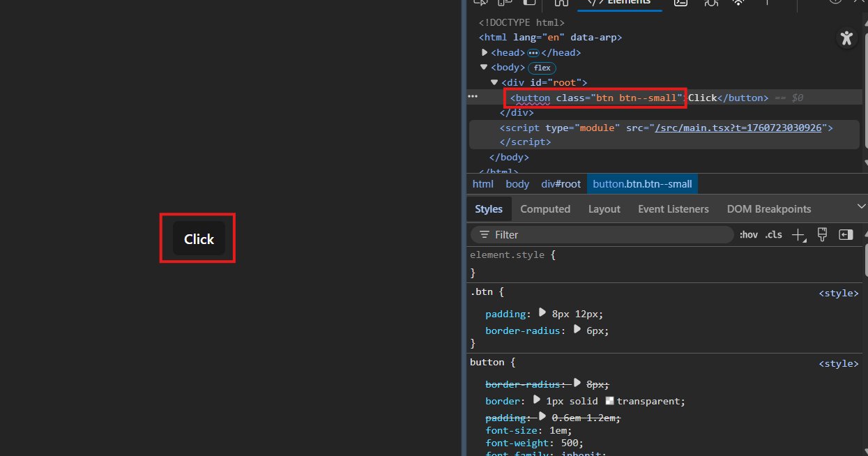Image resolution: width=868 pixels, height=456 pixels.
Task: Click the accessibility figure floating icon
Action: (846, 38)
